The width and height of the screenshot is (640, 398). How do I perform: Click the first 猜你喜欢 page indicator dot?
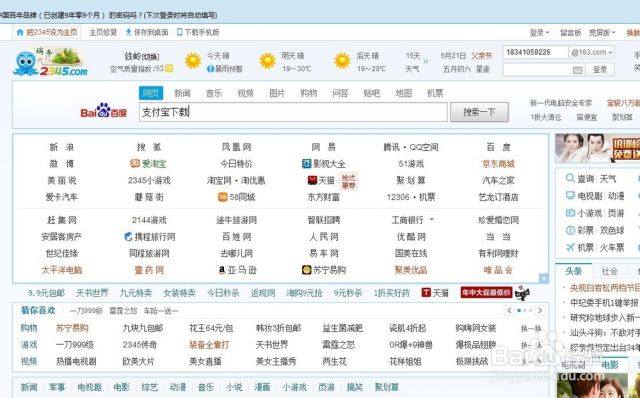click(x=519, y=311)
